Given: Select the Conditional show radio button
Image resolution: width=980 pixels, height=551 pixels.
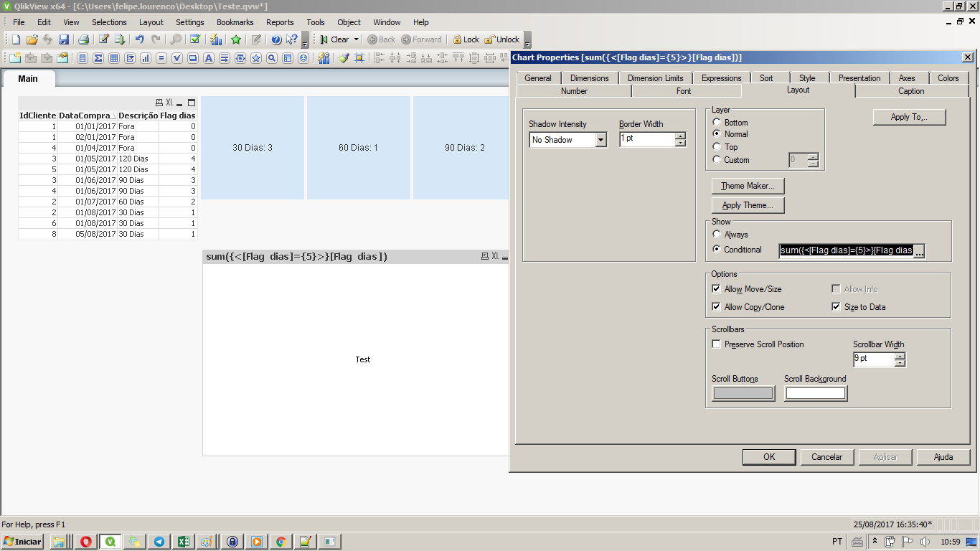Looking at the screenshot, I should 717,250.
